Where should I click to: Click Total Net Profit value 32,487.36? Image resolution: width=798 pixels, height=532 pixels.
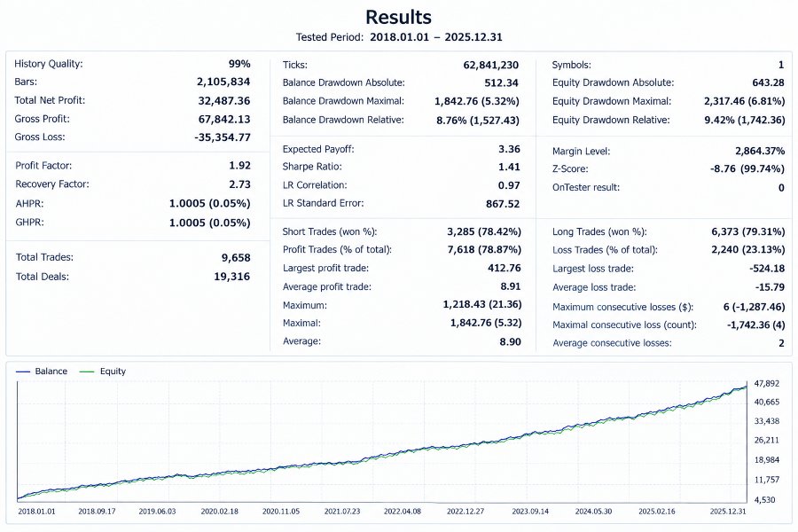click(x=224, y=101)
